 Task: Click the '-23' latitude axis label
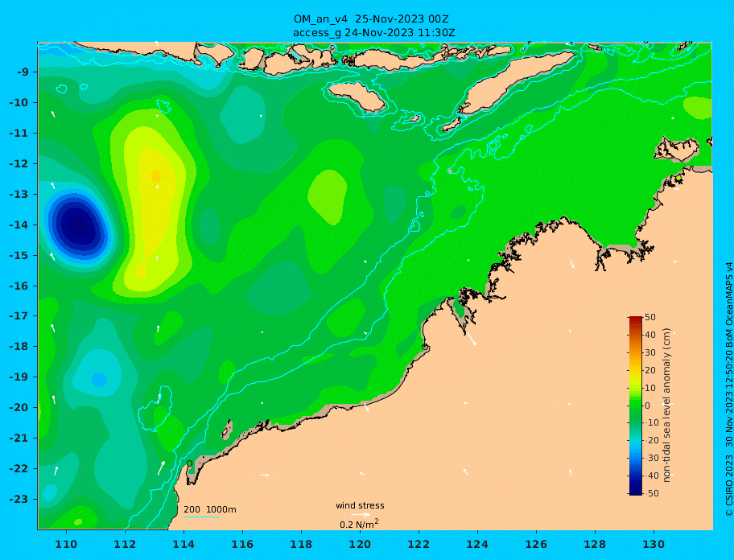[x=19, y=499]
